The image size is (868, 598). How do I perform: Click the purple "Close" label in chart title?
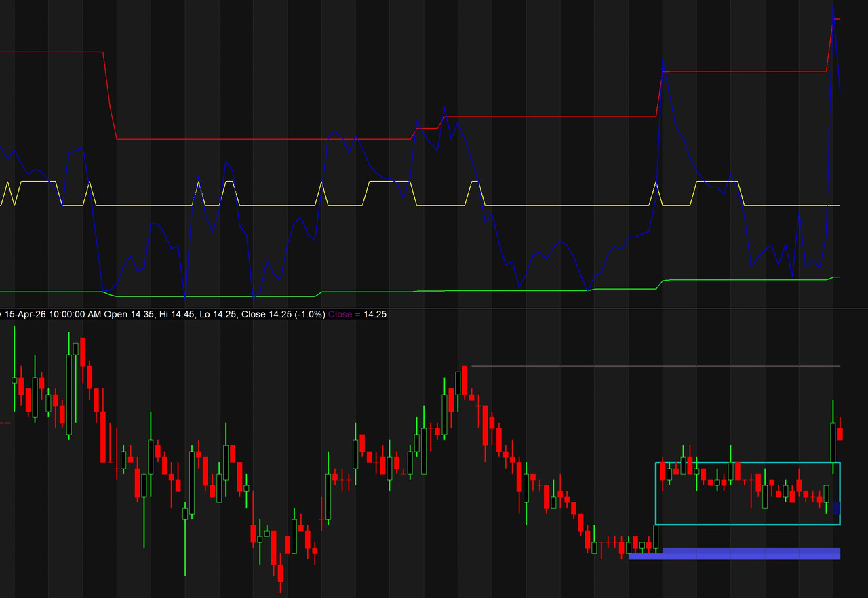[340, 315]
